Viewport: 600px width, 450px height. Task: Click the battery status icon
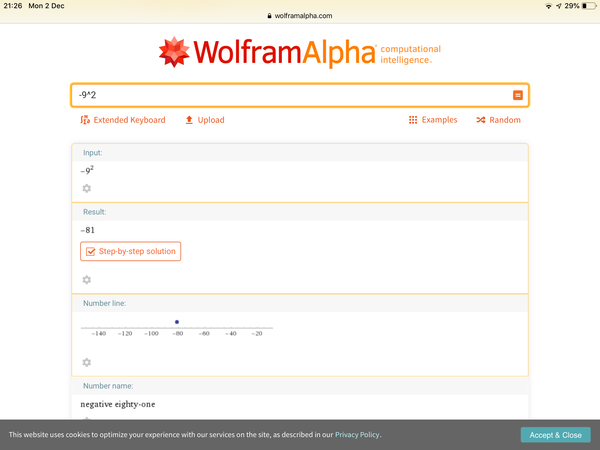coord(589,6)
